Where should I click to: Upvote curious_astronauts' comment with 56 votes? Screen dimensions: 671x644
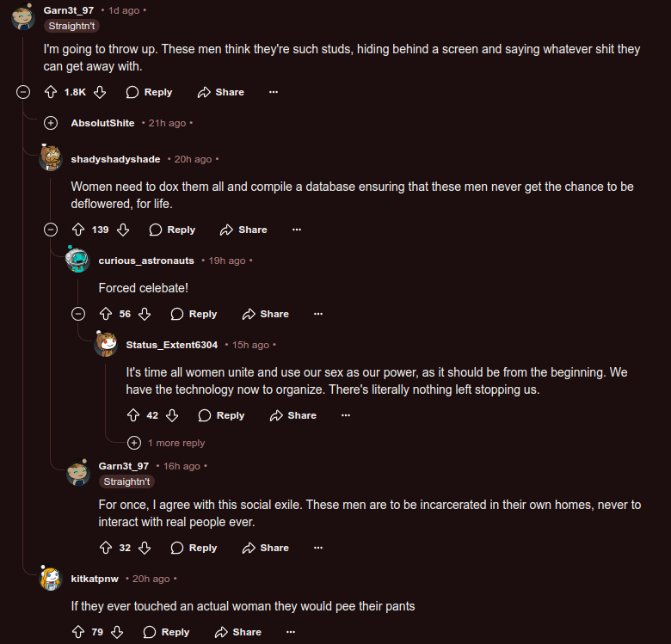tap(106, 314)
